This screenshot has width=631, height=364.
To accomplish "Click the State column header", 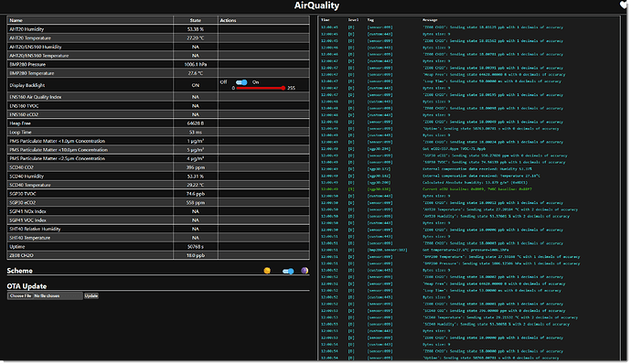I will [196, 20].
